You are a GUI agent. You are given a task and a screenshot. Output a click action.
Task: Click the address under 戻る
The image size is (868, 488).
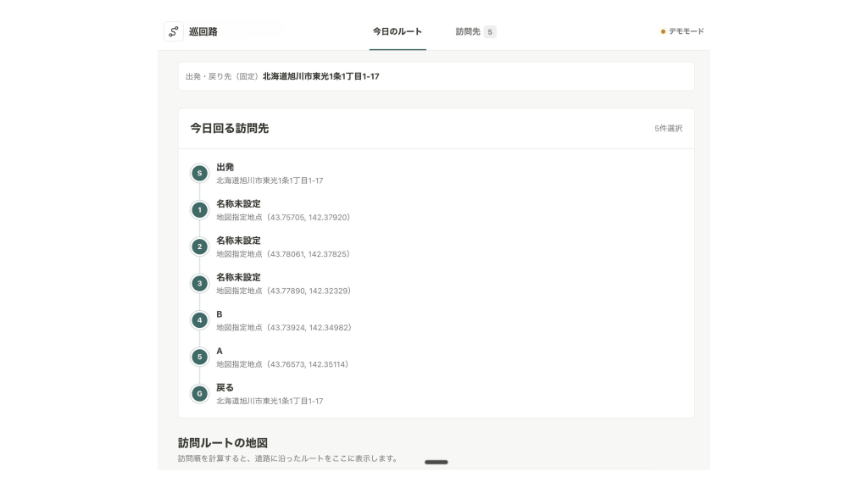(270, 401)
